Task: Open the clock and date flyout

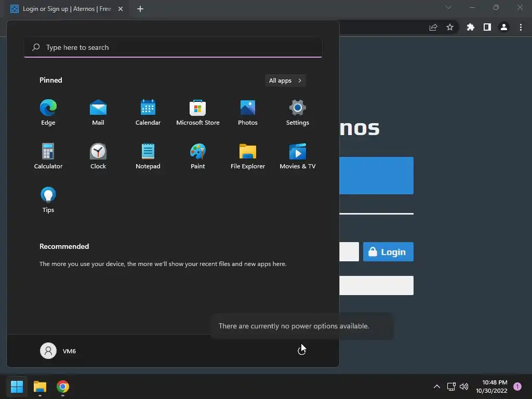Action: click(x=491, y=387)
